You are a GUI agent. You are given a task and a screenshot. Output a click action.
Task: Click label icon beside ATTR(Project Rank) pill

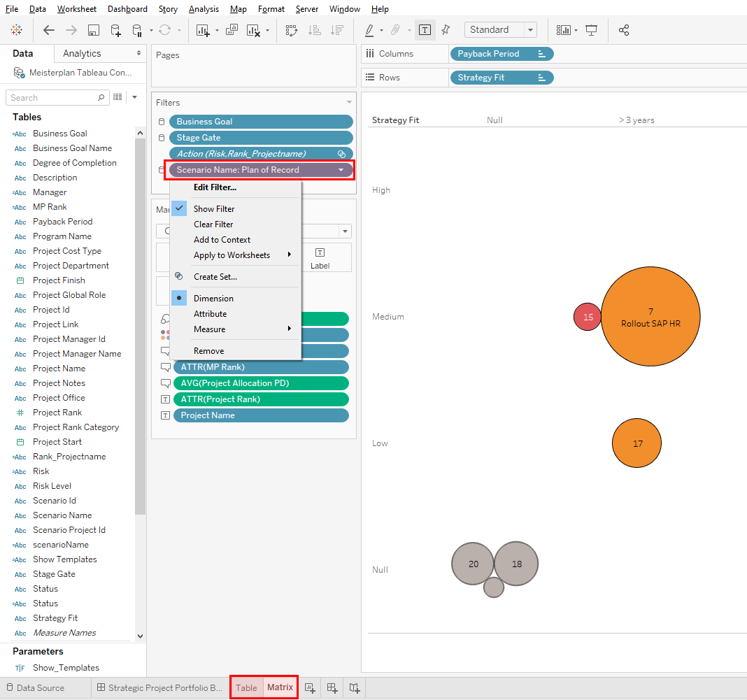(165, 399)
